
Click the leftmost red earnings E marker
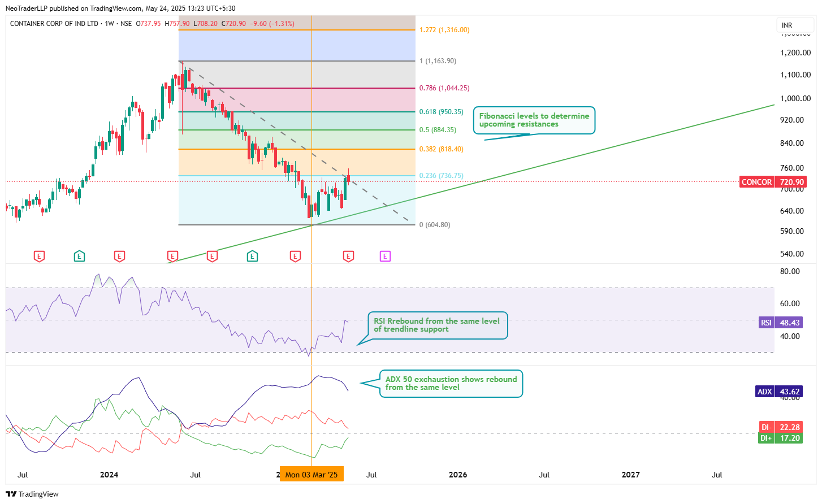[39, 257]
